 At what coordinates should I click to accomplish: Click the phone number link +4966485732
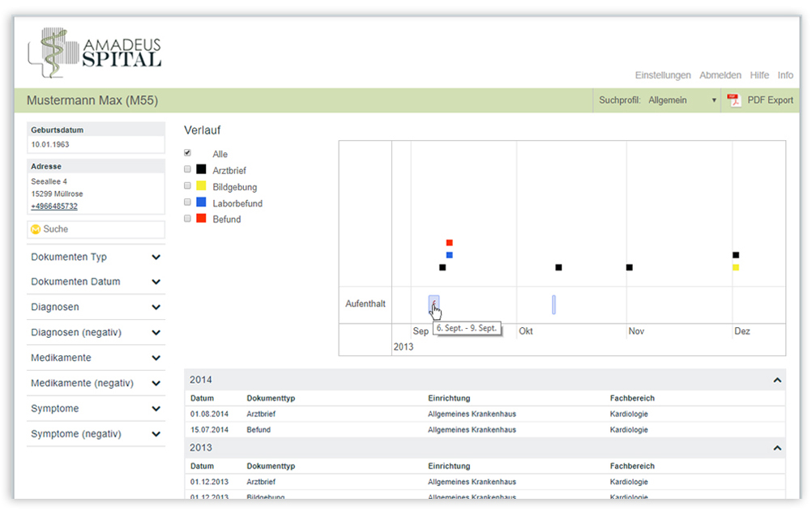tap(54, 206)
